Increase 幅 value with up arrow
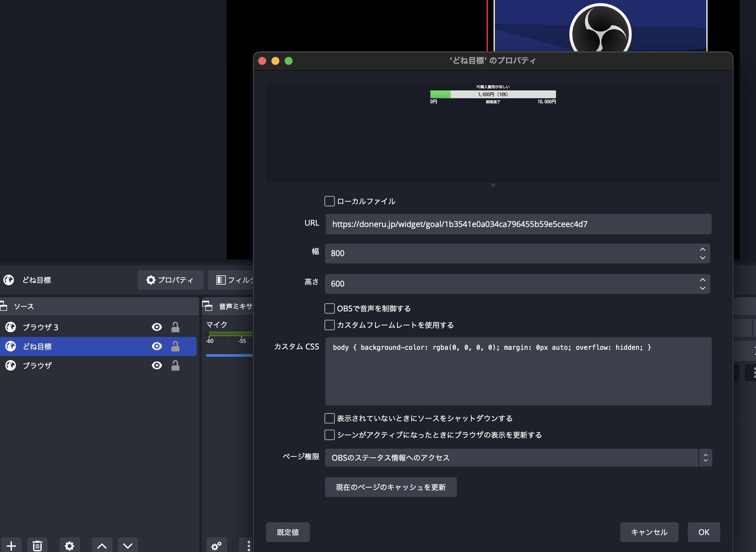This screenshot has width=756, height=552. pos(702,250)
